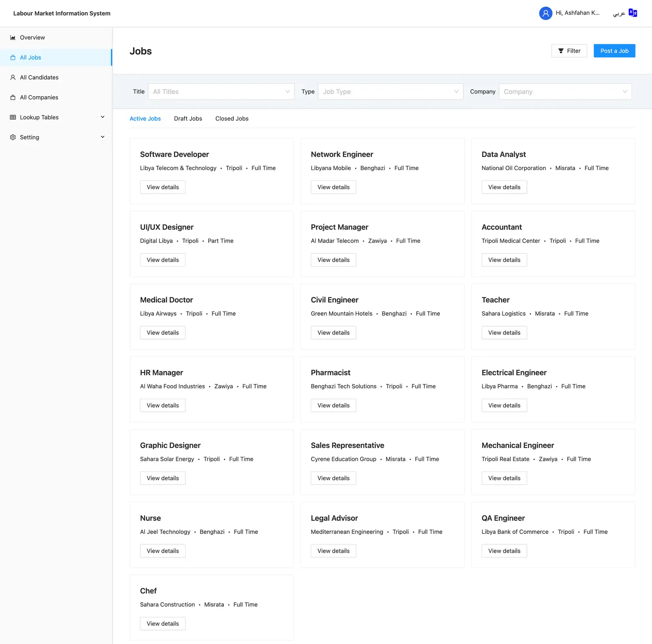The image size is (652, 644).
Task: Open the Overview section icon in sidebar
Action: click(13, 37)
